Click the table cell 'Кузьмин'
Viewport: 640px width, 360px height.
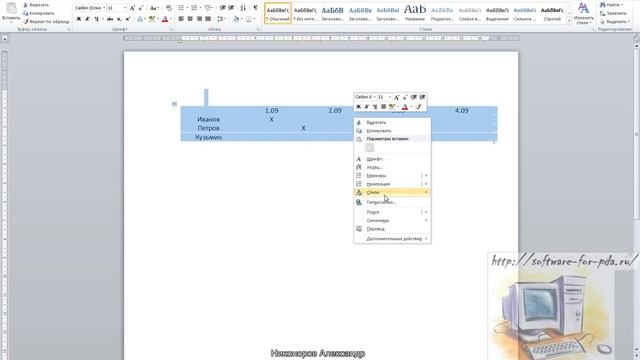coord(209,137)
